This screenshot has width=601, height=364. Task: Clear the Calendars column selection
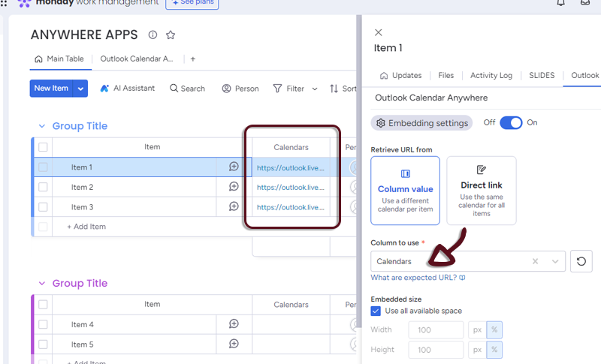click(x=536, y=261)
